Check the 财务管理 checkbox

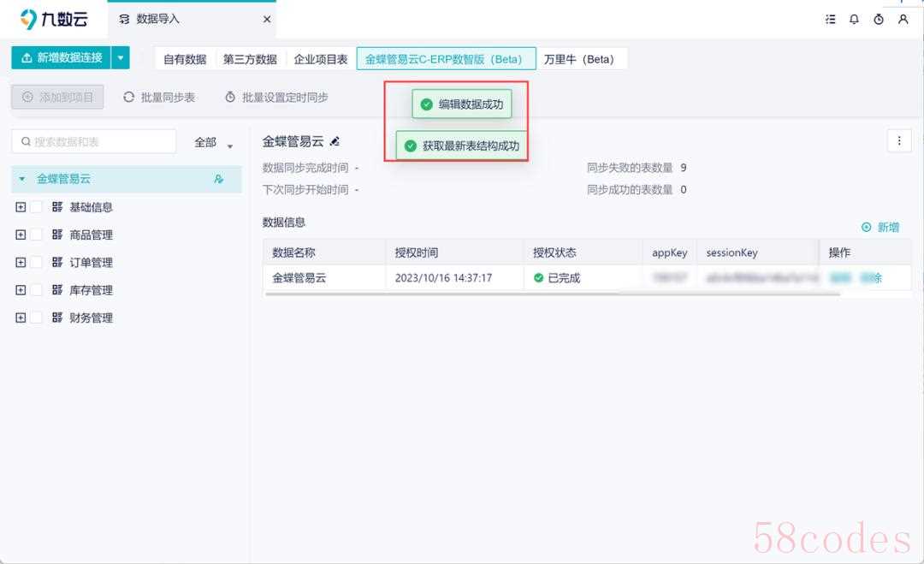point(37,318)
